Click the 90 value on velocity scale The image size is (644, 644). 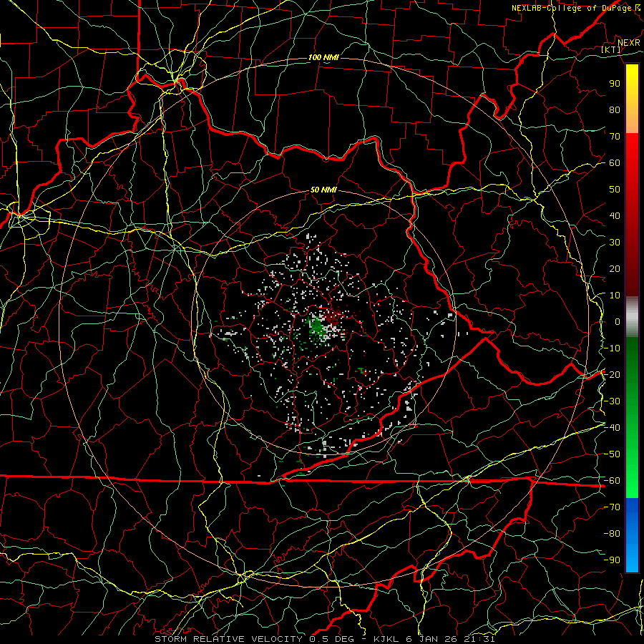pos(615,84)
